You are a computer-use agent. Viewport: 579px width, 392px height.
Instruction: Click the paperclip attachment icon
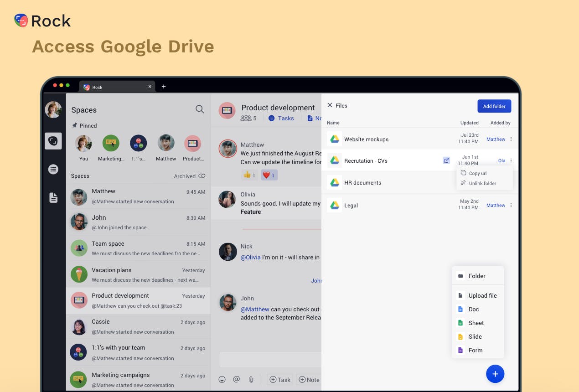coord(251,379)
